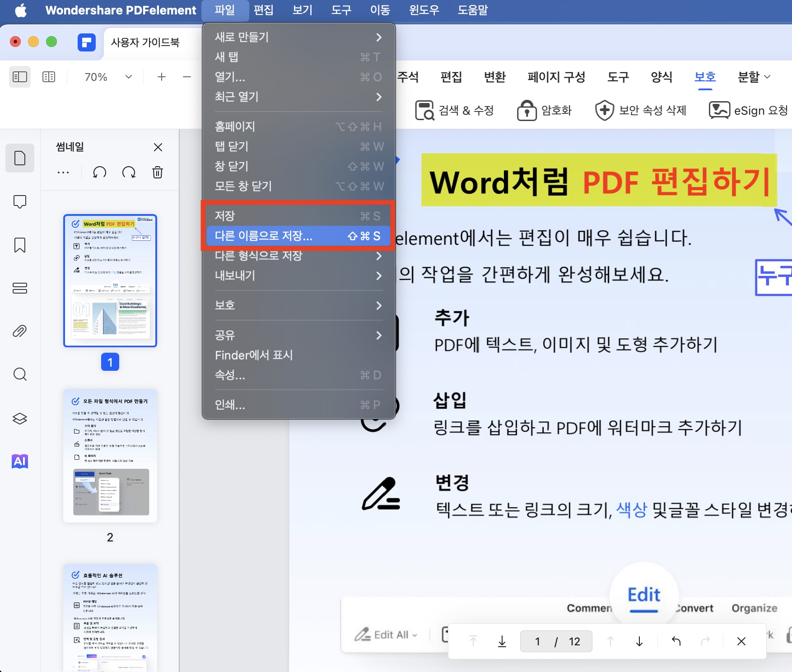Choose 모든 창 닫기 menu item
Screen dimensions: 792x672
(298, 186)
